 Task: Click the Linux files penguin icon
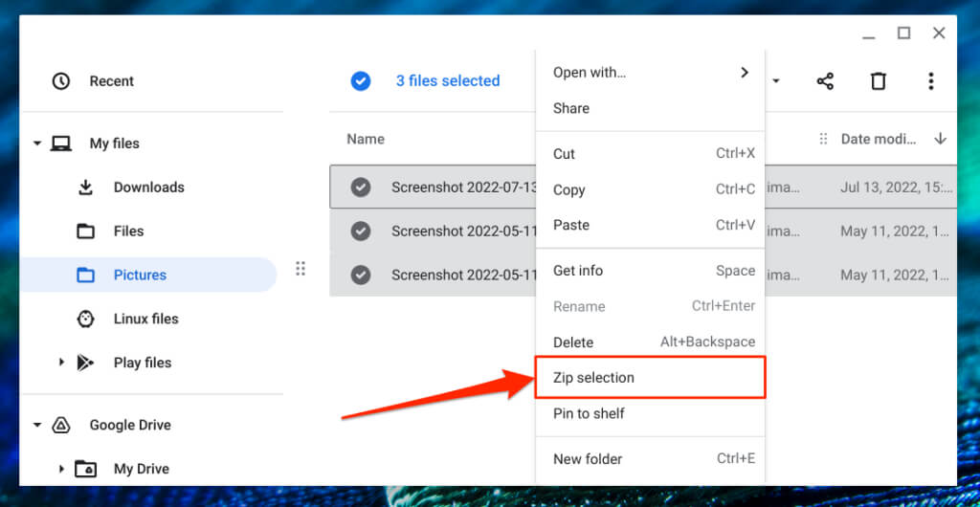[x=85, y=319]
